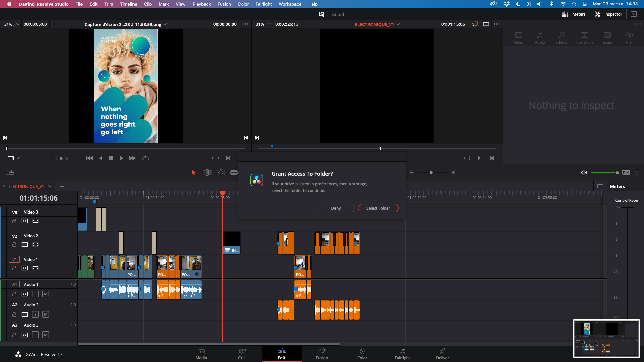Toggle loop playback in source viewer
Image resolution: width=644 pixels, height=362 pixels.
pyautogui.click(x=146, y=158)
